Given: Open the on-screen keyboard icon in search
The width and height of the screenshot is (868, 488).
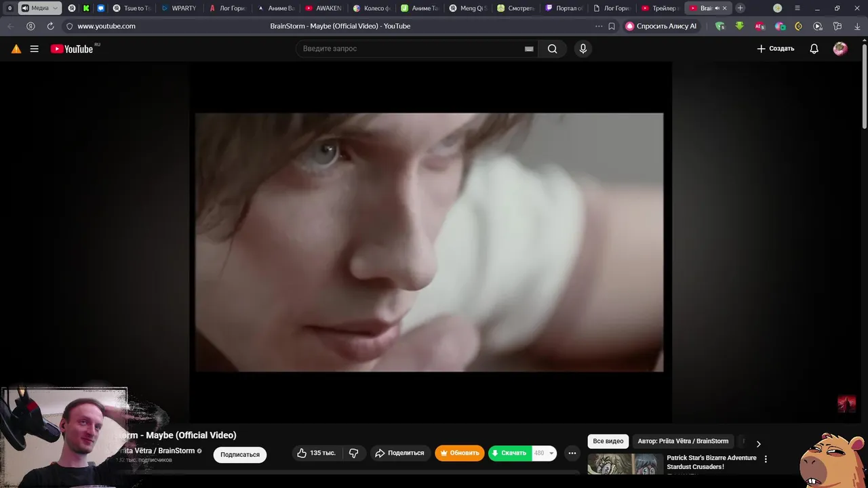Looking at the screenshot, I should (529, 49).
